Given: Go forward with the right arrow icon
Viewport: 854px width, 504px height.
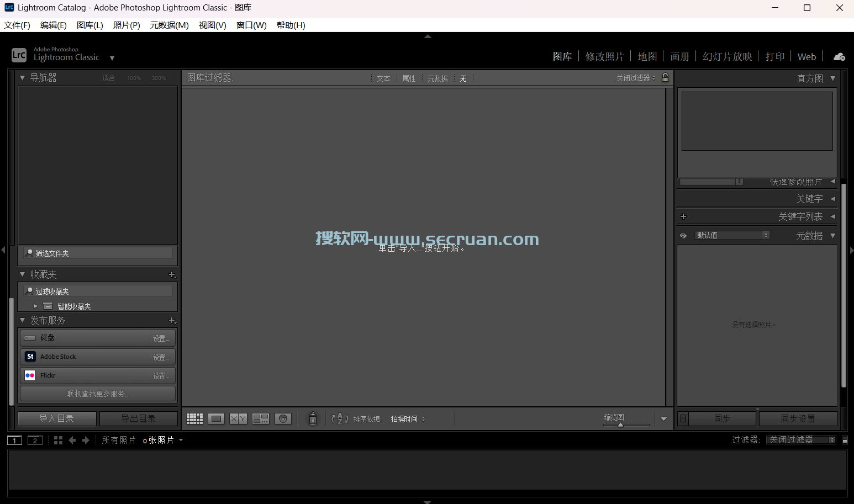Looking at the screenshot, I should [86, 440].
